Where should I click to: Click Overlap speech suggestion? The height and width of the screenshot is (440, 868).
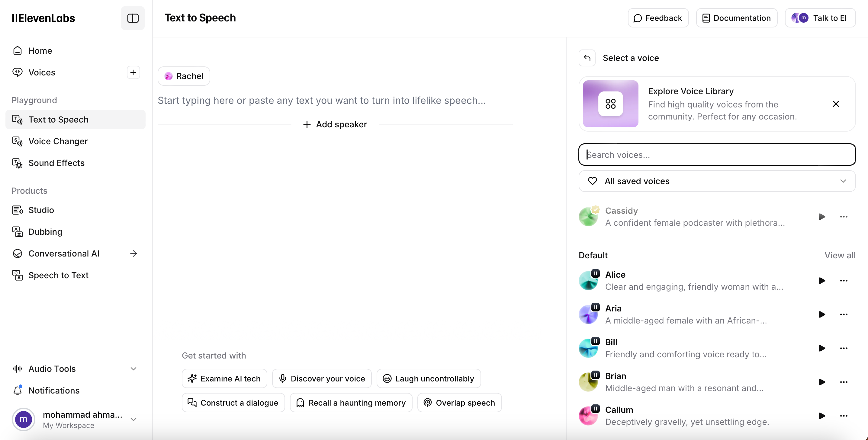pos(459,403)
